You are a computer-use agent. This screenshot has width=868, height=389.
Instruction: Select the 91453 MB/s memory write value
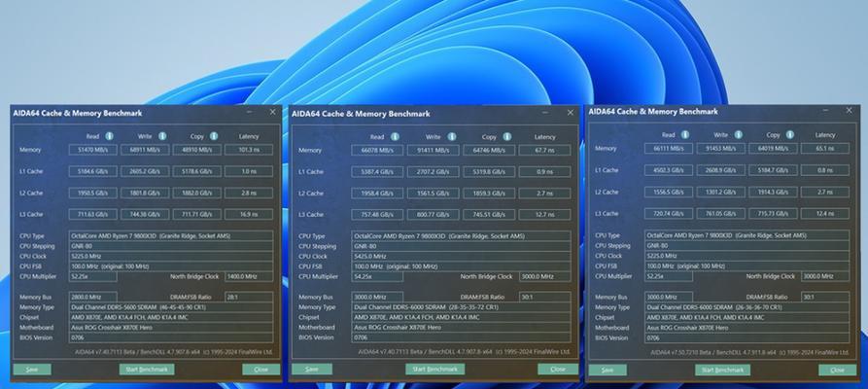click(x=721, y=149)
